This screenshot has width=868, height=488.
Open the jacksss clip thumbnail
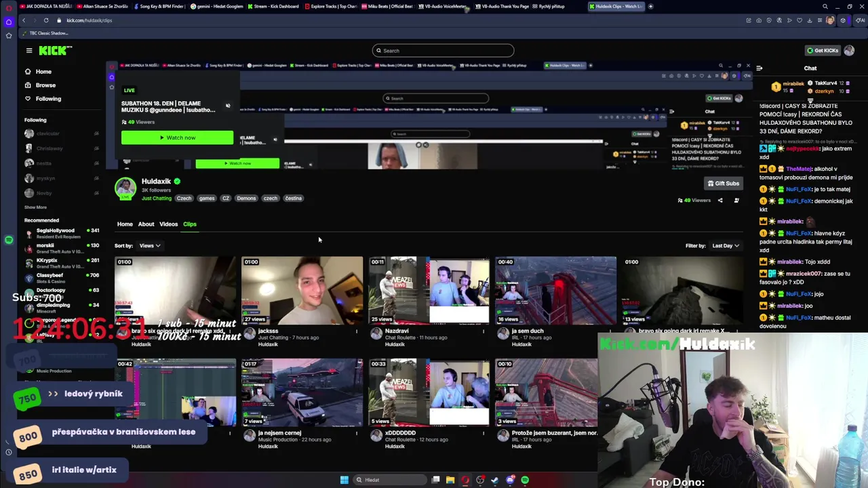(302, 290)
